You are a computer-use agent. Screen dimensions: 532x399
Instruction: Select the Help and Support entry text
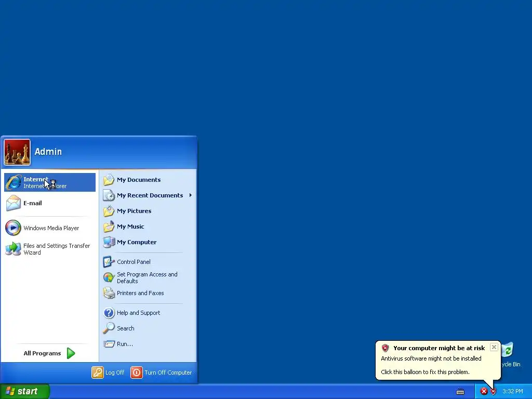click(x=138, y=313)
